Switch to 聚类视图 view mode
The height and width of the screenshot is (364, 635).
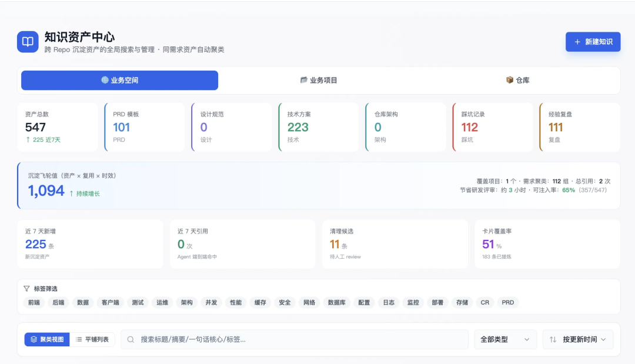point(47,339)
